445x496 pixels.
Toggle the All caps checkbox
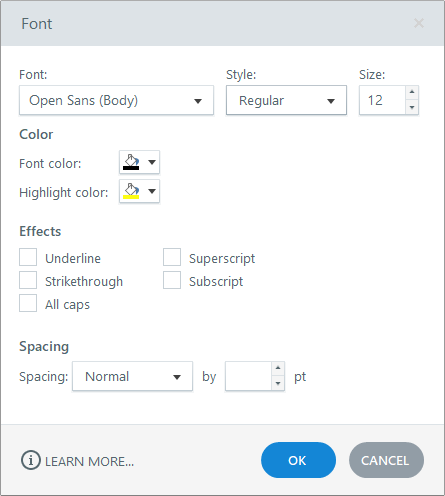28,303
